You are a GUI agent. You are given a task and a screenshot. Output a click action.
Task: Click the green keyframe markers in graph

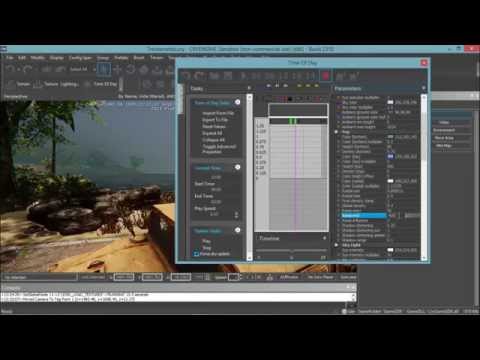click(292, 121)
